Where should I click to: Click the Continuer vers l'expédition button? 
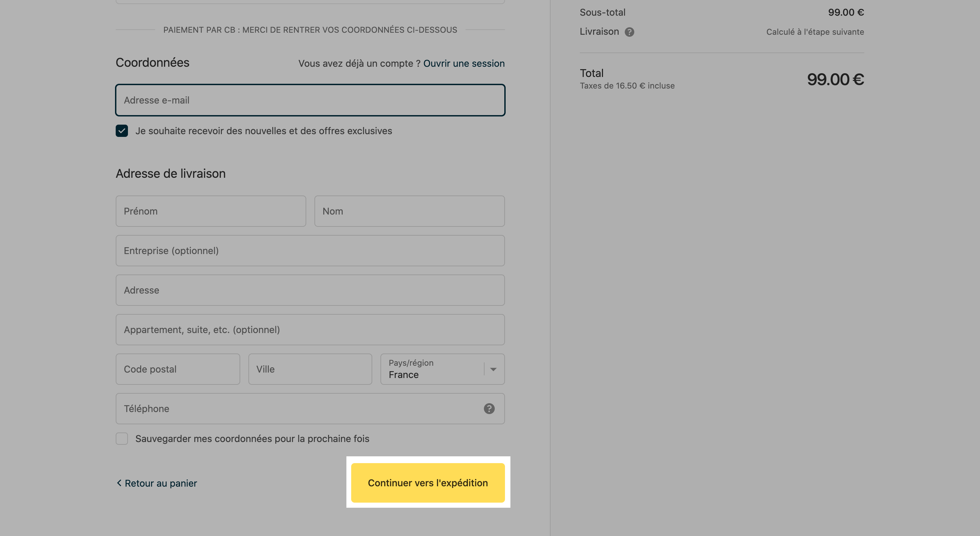(428, 483)
